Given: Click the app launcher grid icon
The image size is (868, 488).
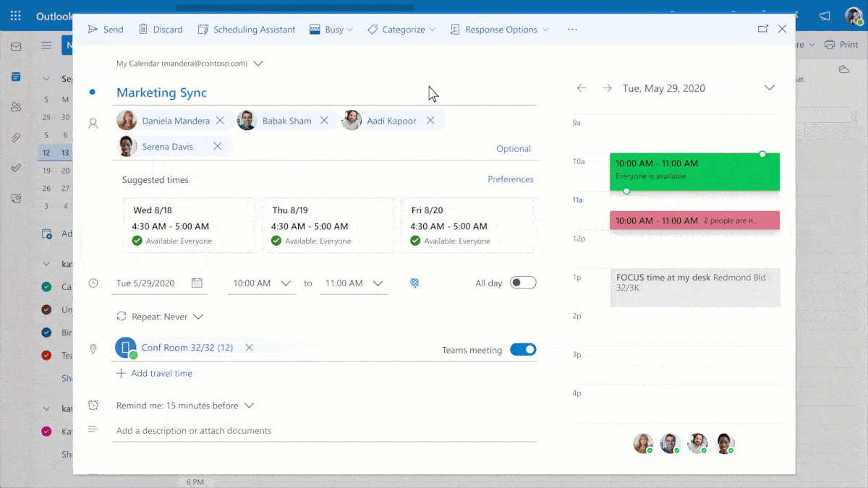Looking at the screenshot, I should (x=15, y=16).
